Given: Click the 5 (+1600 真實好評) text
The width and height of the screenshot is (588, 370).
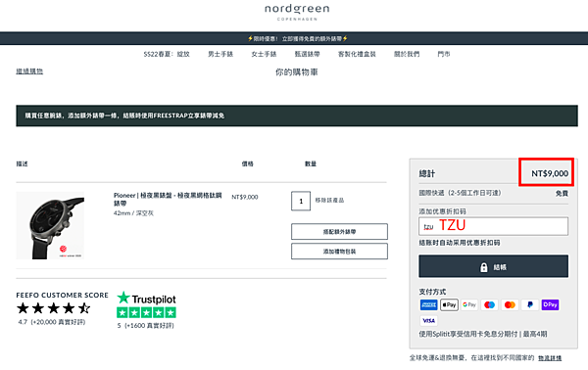Looking at the screenshot, I should pos(145,326).
